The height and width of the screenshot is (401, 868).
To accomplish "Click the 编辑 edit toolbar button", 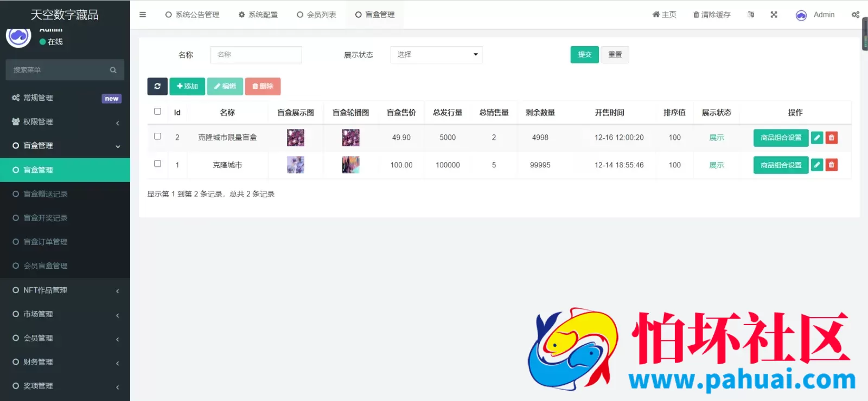I will click(225, 86).
